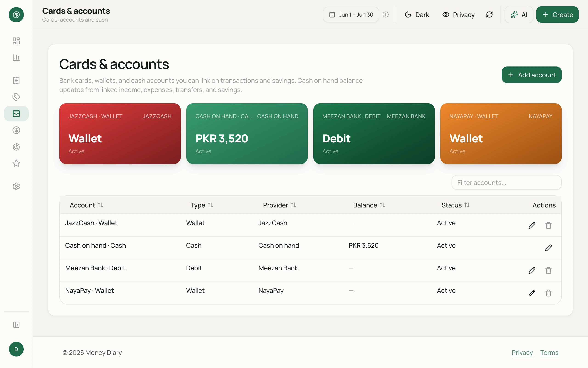Click the Debit type cell

pyautogui.click(x=194, y=268)
